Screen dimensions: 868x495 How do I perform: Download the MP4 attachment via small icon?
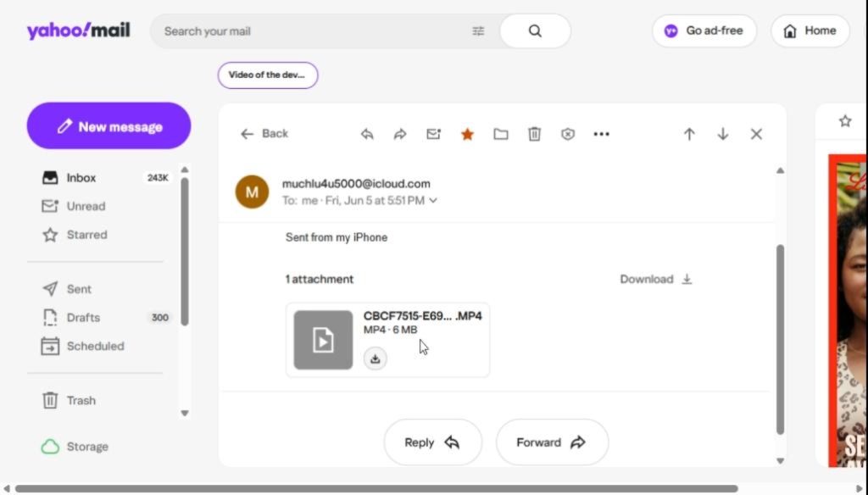point(376,359)
